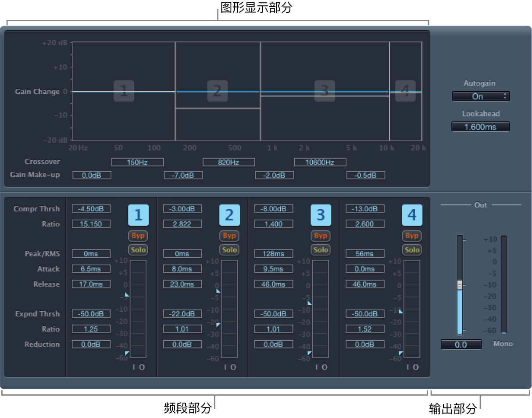
Task: Click the 9.5ms attack field
Action: [274, 269]
